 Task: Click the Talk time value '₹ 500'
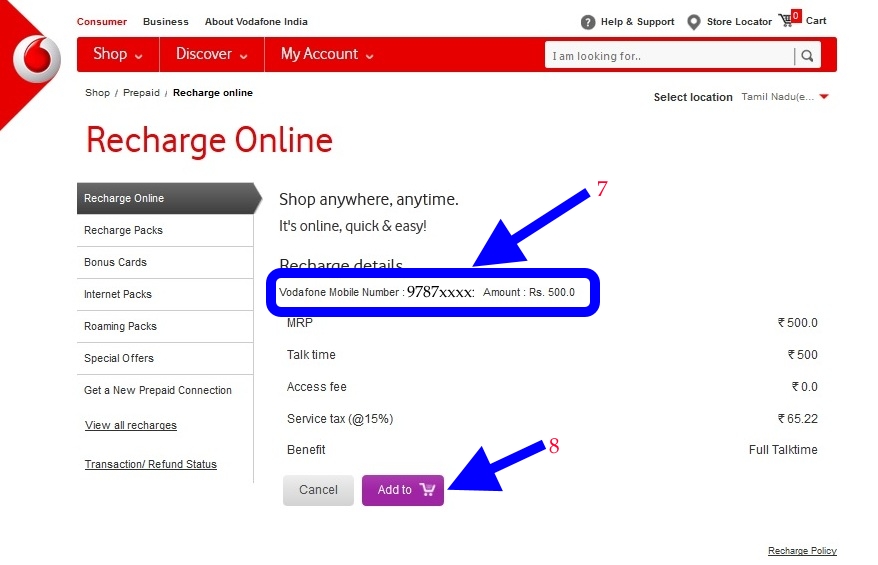[802, 354]
